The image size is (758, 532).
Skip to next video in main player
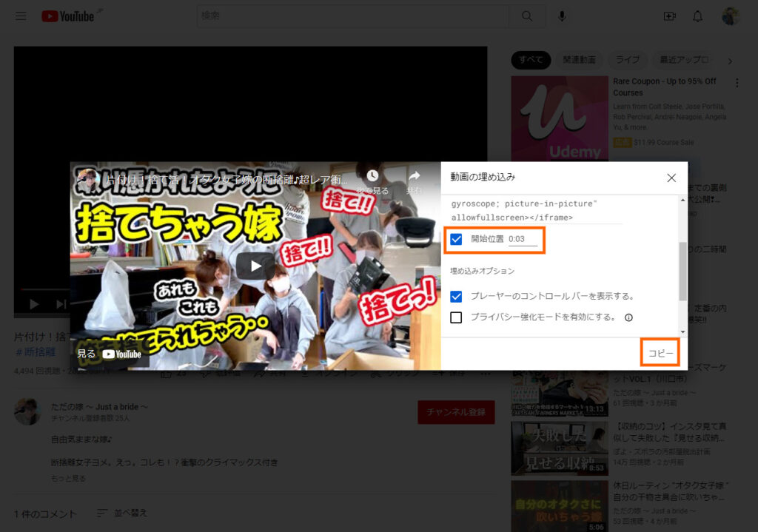(x=61, y=304)
